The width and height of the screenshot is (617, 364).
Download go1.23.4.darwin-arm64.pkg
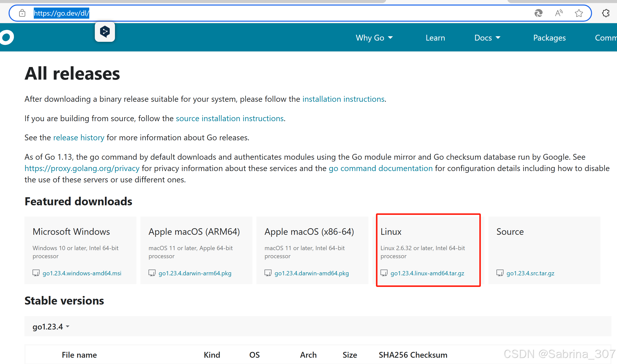point(195,273)
